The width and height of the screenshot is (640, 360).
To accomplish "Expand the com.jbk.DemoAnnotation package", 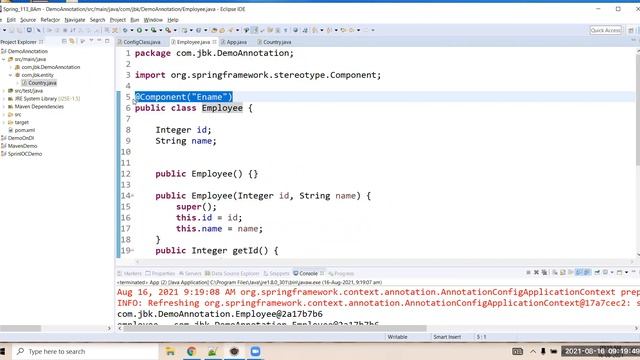I will [11, 67].
